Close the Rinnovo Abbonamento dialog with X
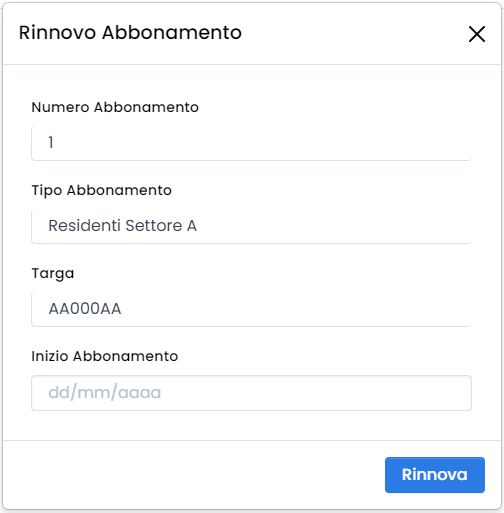 click(x=477, y=34)
